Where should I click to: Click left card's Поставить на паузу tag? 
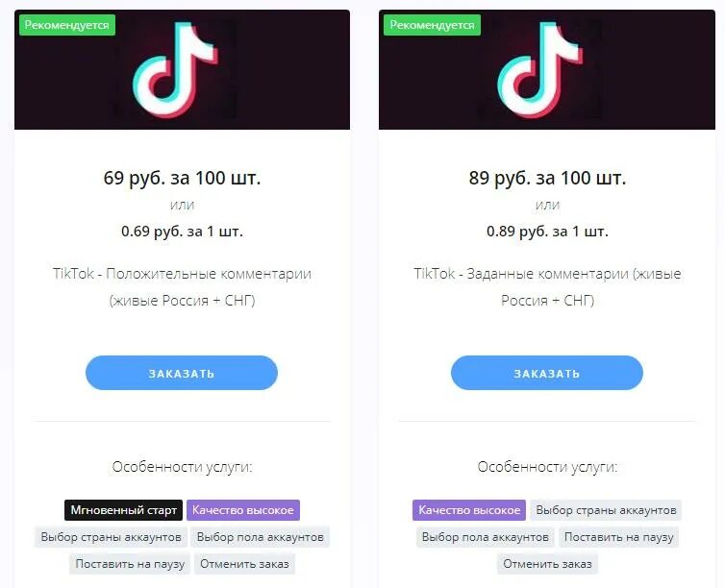(x=130, y=564)
